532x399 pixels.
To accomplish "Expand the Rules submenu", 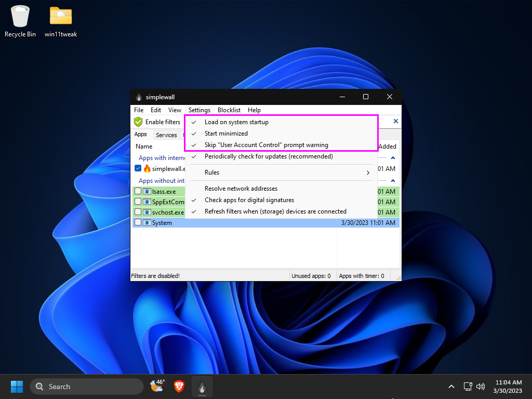I will pos(281,172).
